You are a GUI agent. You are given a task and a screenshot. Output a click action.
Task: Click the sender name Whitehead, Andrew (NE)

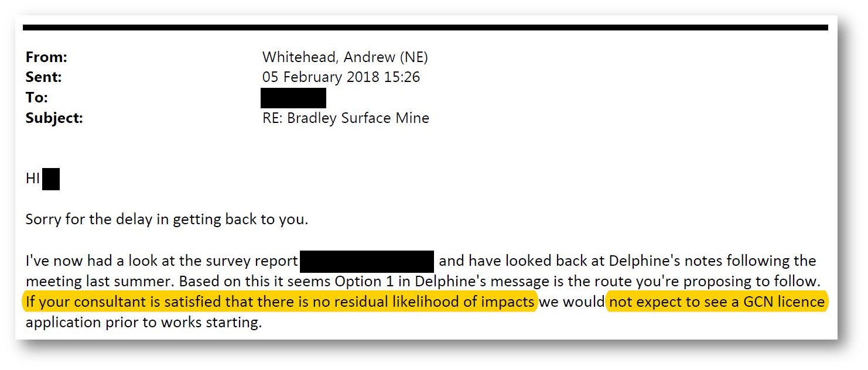(345, 57)
